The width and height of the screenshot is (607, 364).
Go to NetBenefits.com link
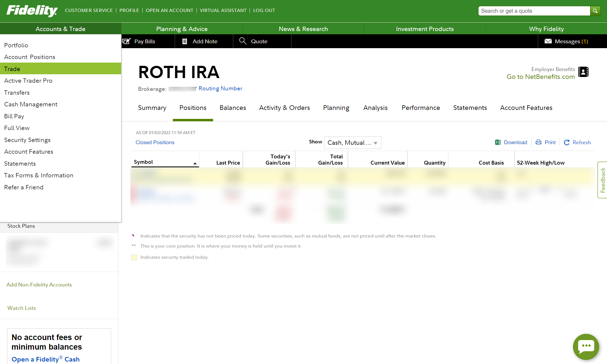(541, 77)
